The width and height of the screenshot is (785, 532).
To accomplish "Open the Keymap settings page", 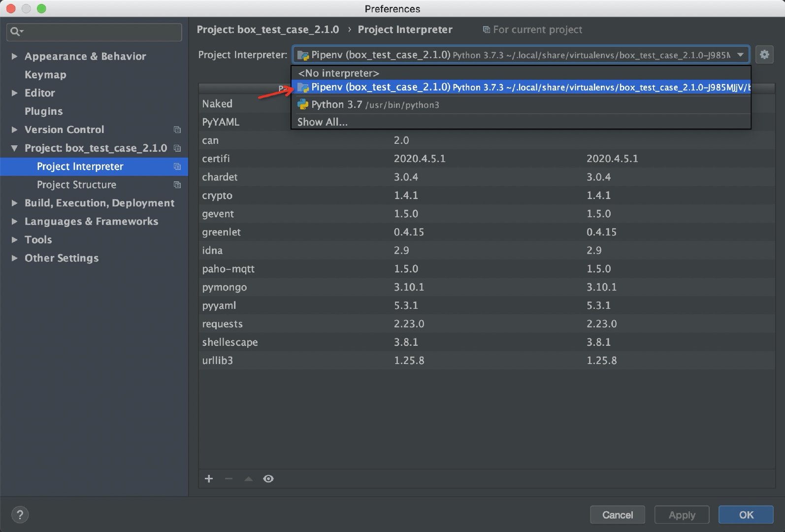I will [x=45, y=75].
